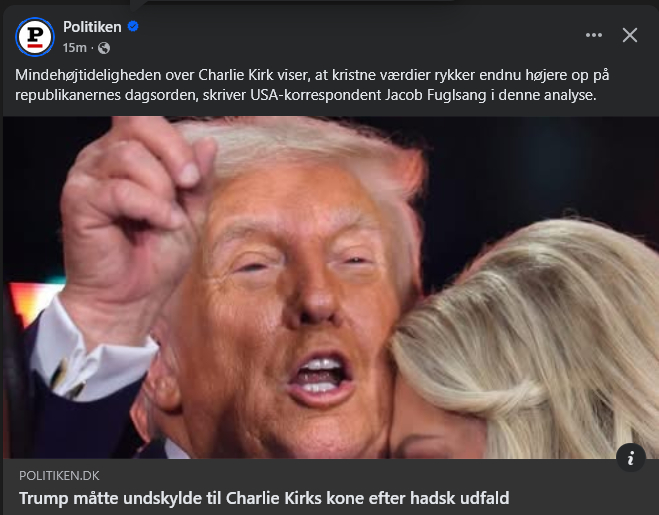Open the article headline about Trump's apology

pos(264,498)
